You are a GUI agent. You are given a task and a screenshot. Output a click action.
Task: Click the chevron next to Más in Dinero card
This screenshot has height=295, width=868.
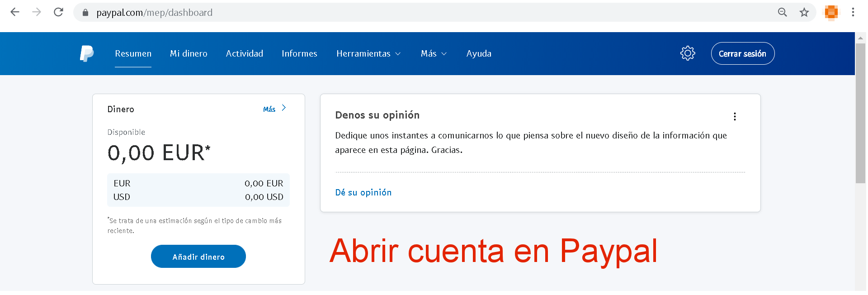point(284,108)
